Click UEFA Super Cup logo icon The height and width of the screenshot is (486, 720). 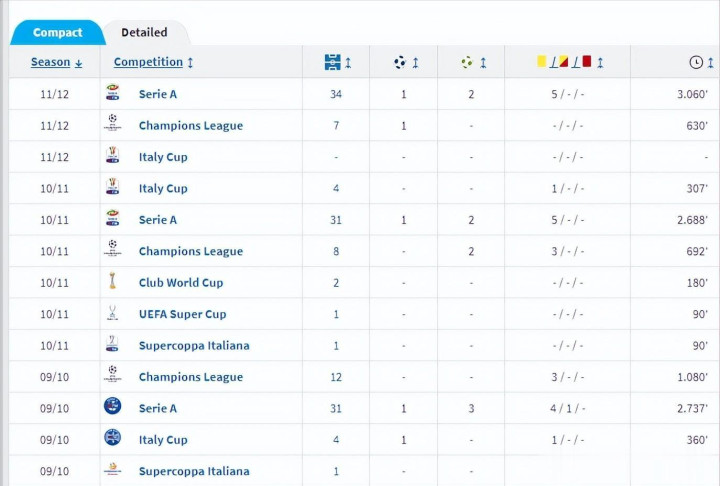113,314
